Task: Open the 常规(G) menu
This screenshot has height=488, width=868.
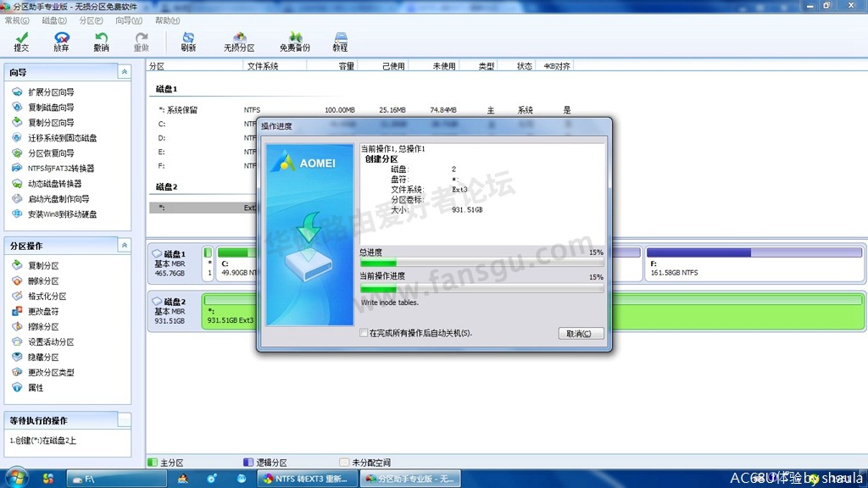Action: pos(17,20)
